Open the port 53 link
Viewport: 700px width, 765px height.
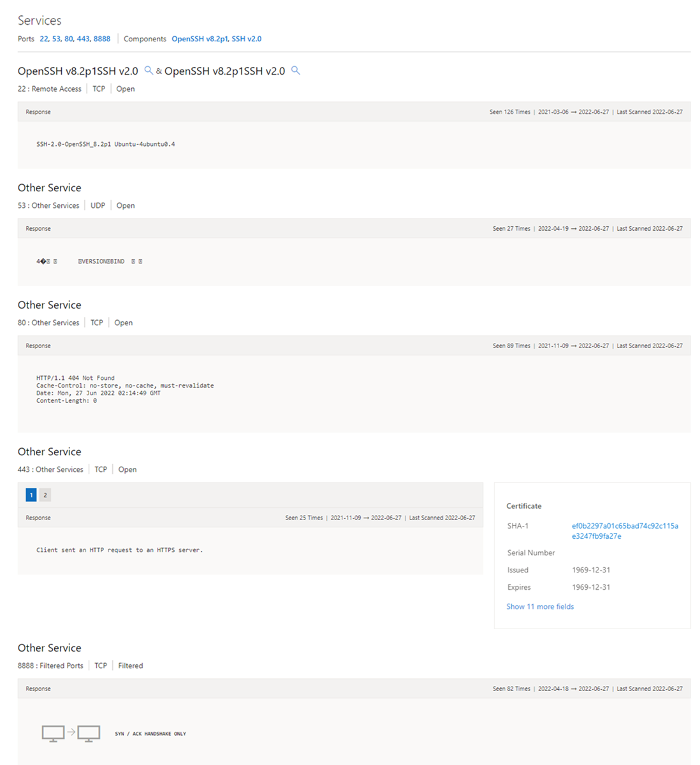[x=56, y=38]
